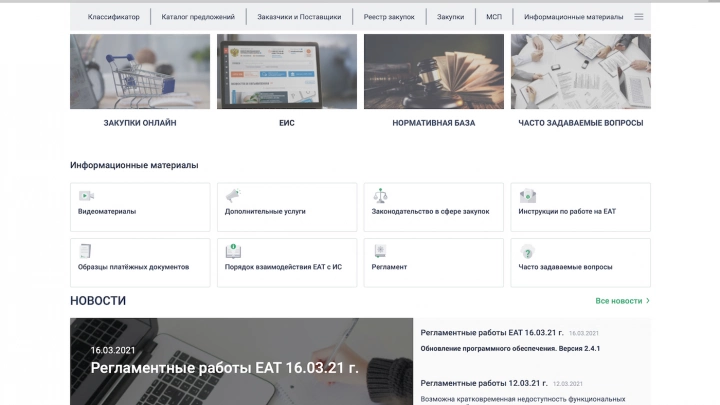Screen dimensions: 720x405
Task: Click the ЕИС caption link
Action: [287, 123]
